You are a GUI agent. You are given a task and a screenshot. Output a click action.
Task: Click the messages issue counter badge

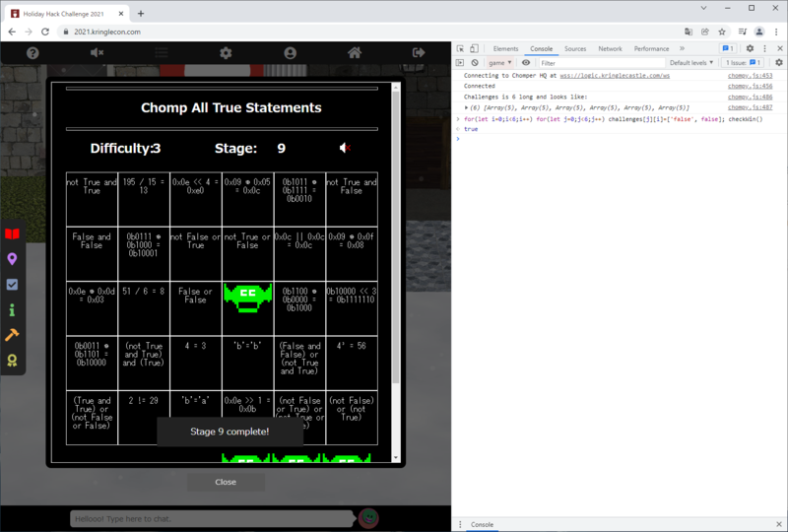tap(728, 49)
